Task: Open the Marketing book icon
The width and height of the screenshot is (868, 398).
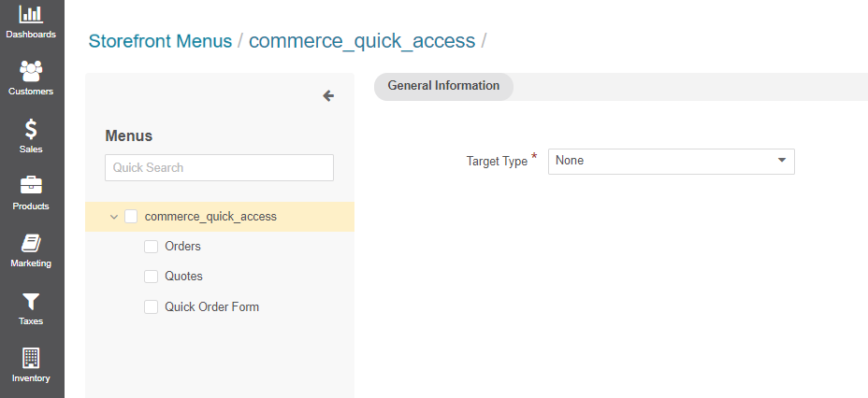Action: pos(31,243)
